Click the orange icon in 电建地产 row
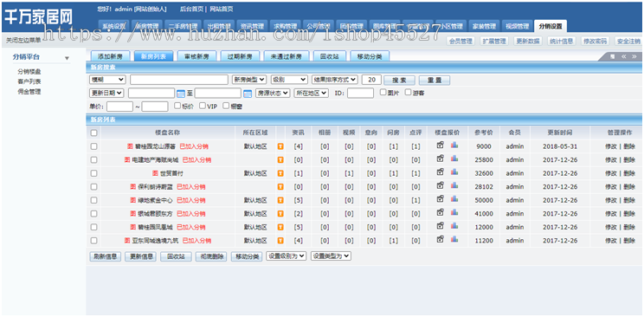Viewport: 644px width, 317px height. [280, 160]
